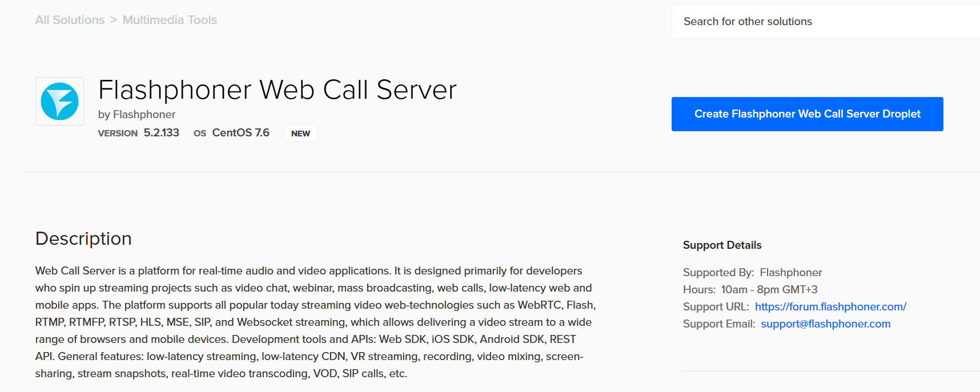Click the 10am - 8pm GMT+3 hours text
This screenshot has width=980, height=392.
[769, 290]
